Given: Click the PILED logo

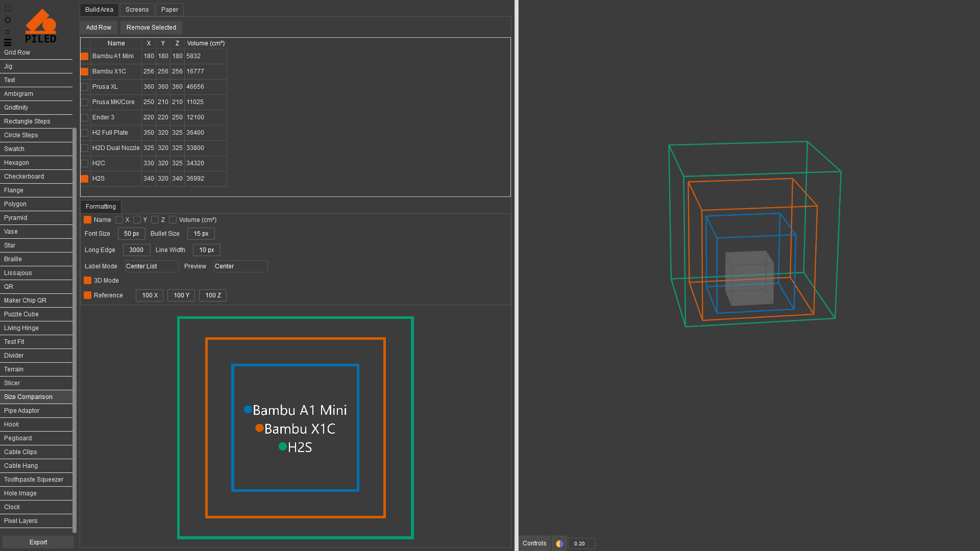Looking at the screenshot, I should point(41,26).
